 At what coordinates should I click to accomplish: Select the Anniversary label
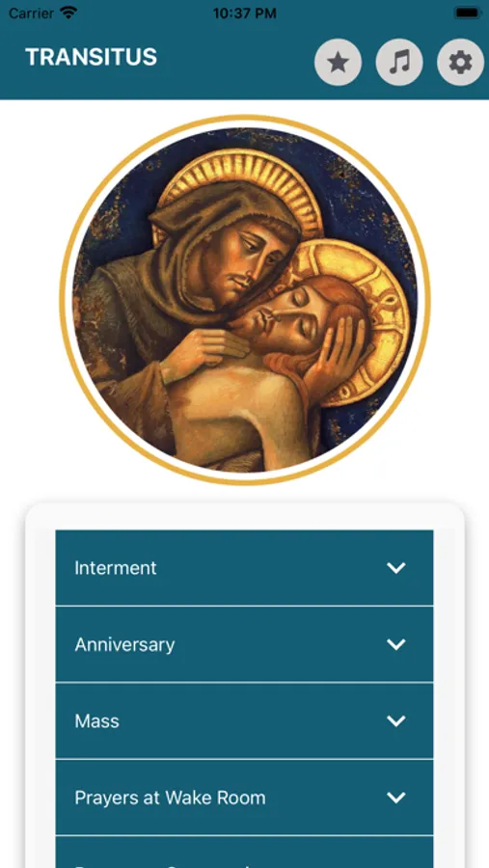click(x=124, y=644)
